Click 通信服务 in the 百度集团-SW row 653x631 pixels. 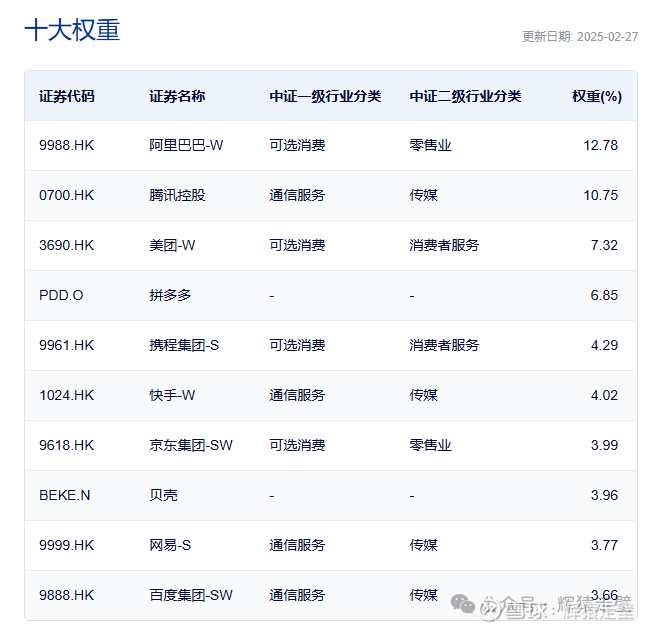click(x=297, y=595)
